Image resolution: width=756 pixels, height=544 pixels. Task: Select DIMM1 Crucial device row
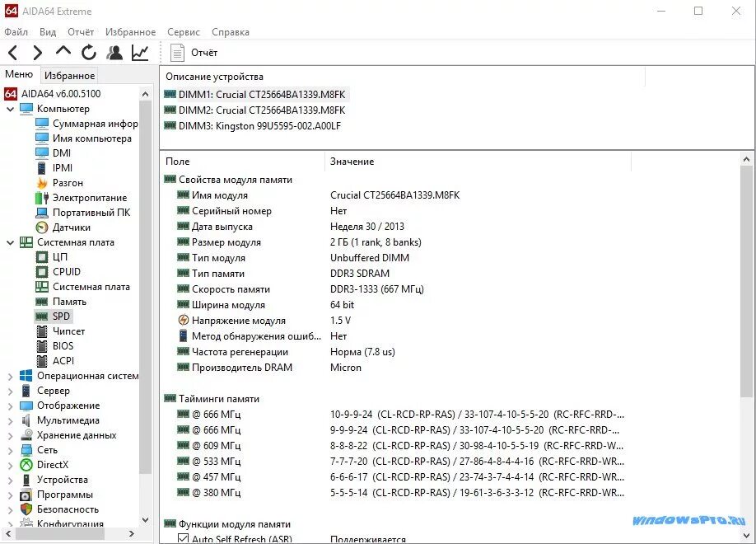pyautogui.click(x=254, y=95)
